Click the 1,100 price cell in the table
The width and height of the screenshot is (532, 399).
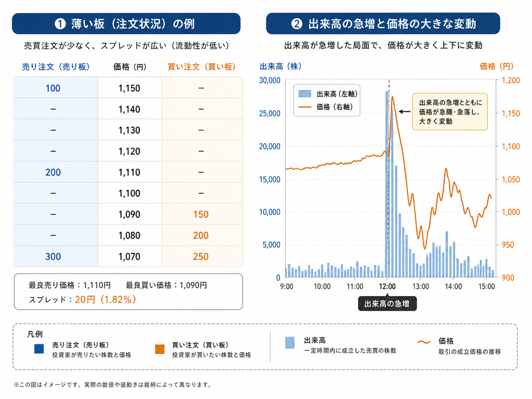(129, 193)
